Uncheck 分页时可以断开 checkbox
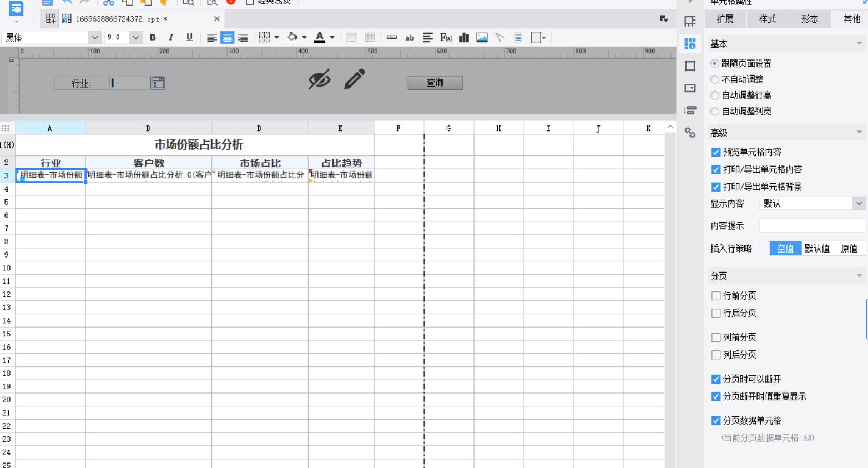The height and width of the screenshot is (468, 868). click(716, 379)
